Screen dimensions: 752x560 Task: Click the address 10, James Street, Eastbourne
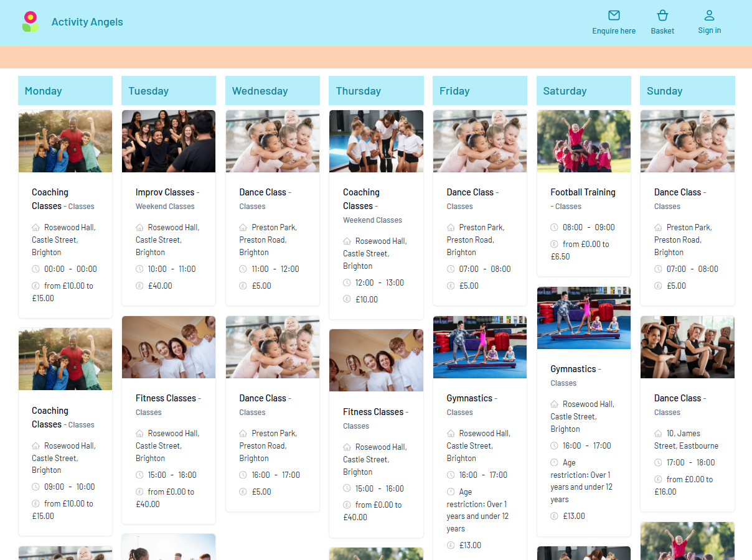[x=686, y=439]
